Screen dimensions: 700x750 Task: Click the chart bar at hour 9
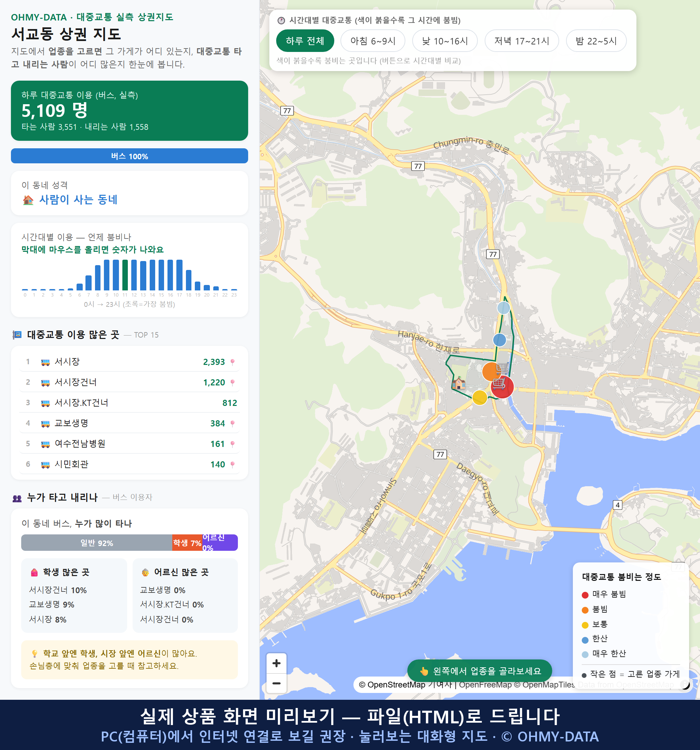pos(107,275)
